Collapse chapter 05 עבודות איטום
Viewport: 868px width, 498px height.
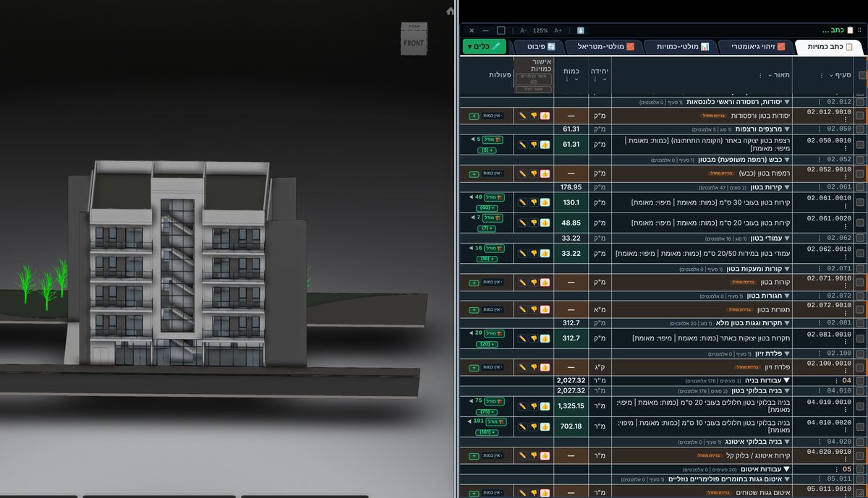click(x=787, y=468)
